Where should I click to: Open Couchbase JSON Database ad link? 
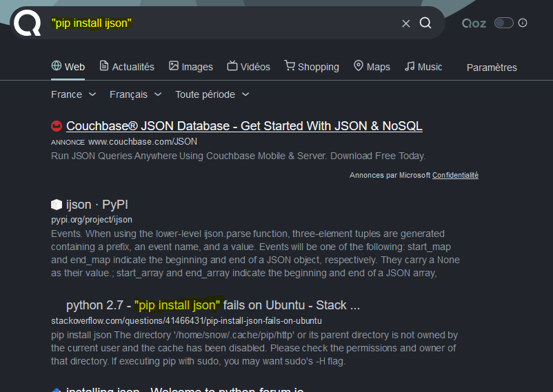click(244, 126)
